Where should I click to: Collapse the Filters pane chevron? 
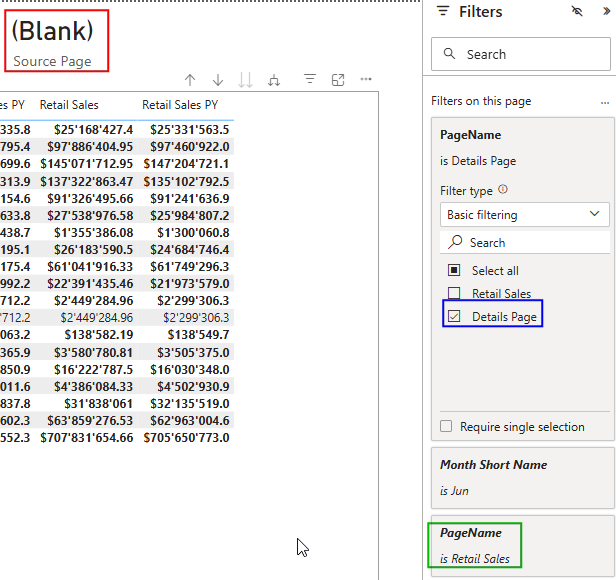click(x=604, y=12)
